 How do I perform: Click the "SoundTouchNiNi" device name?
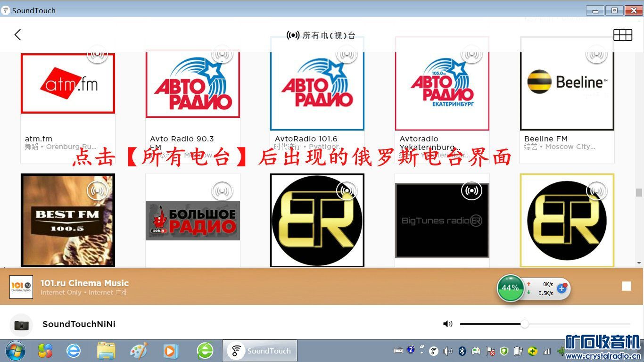tap(79, 324)
